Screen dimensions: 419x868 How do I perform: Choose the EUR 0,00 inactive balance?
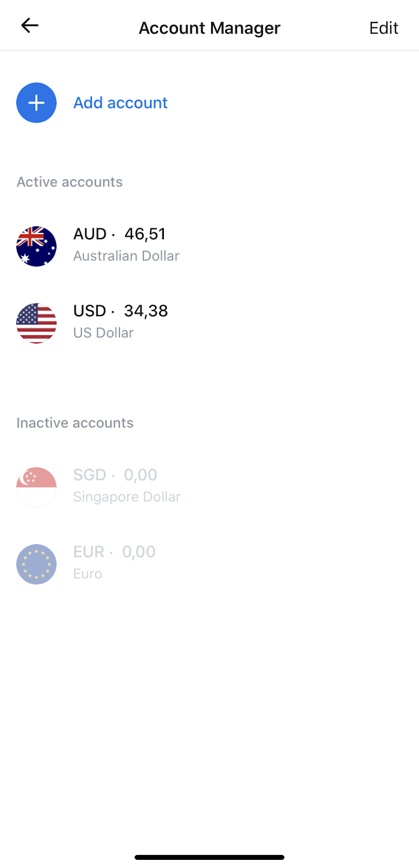coord(114,552)
